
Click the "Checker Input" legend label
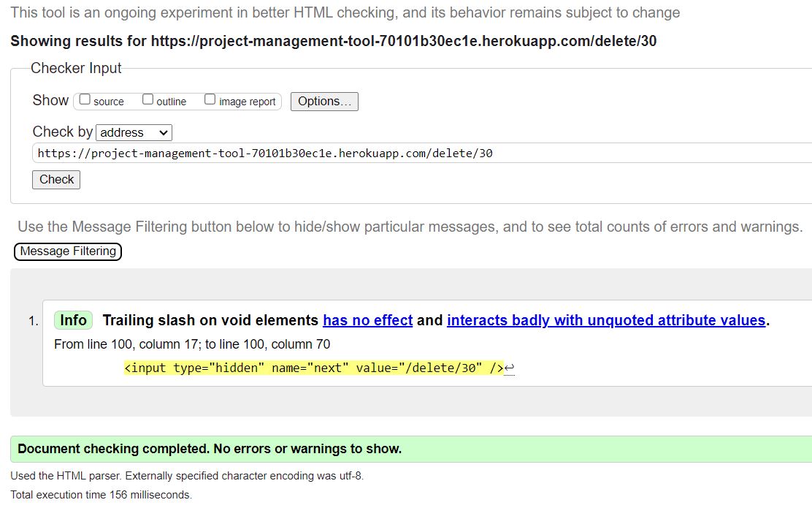[x=75, y=68]
